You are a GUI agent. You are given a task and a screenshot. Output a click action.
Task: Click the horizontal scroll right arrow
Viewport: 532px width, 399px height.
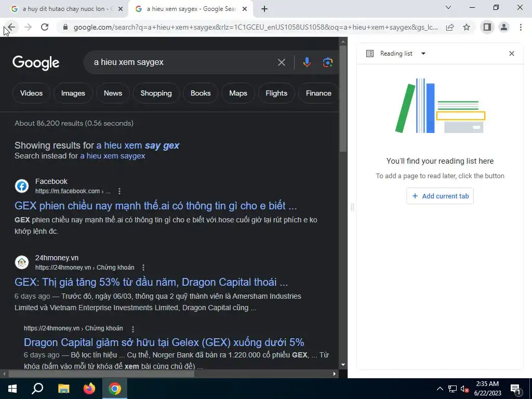(335, 374)
